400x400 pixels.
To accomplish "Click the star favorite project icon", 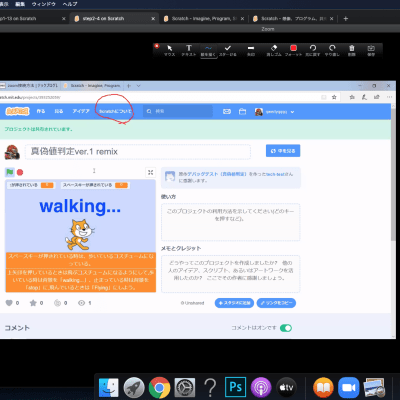I will pos(33,303).
